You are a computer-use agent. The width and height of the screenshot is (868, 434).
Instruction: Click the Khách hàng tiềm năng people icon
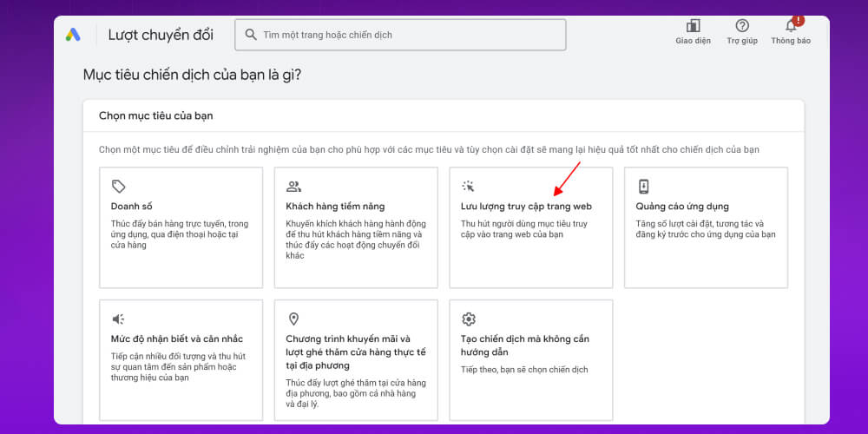click(293, 186)
